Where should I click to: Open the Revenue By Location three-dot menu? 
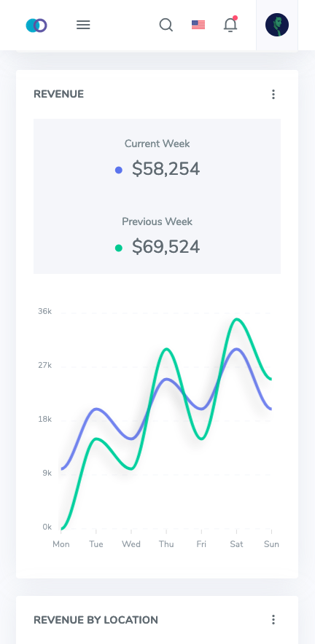click(273, 619)
